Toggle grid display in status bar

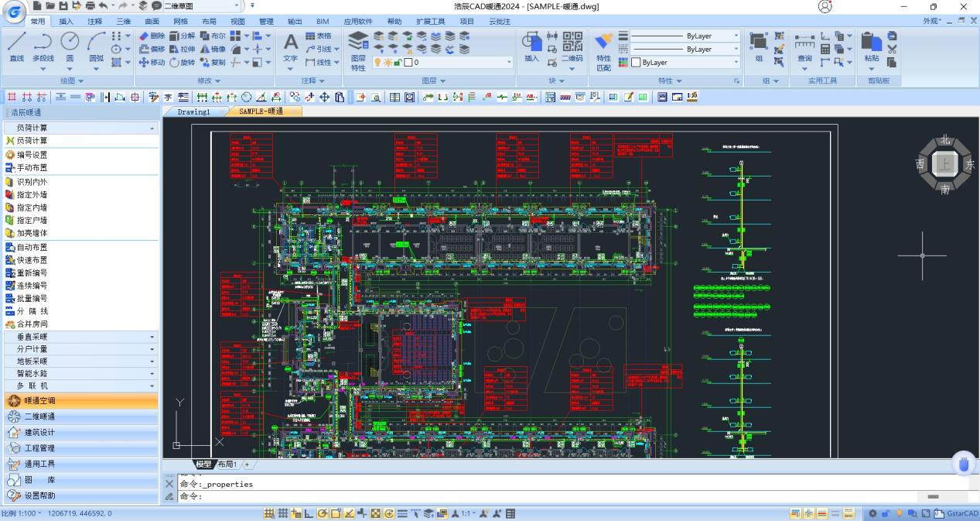pyautogui.click(x=282, y=513)
